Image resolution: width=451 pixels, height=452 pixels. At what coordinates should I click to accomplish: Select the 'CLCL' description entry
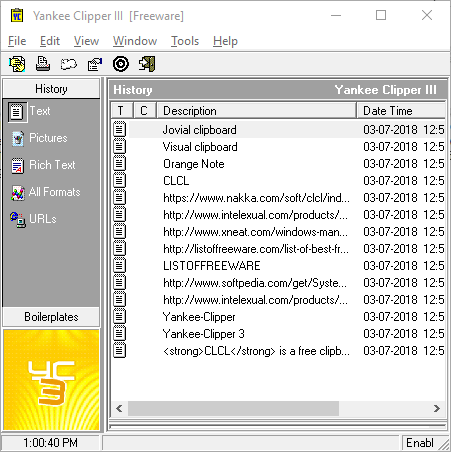[176, 181]
